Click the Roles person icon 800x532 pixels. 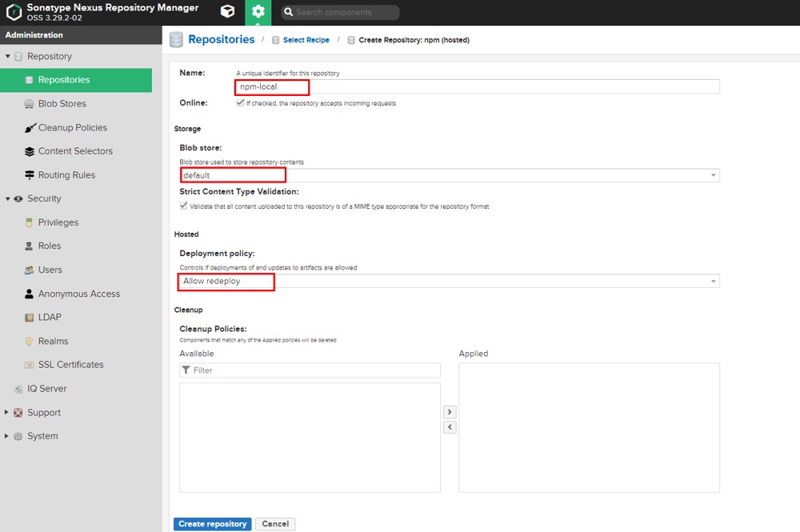coord(29,246)
